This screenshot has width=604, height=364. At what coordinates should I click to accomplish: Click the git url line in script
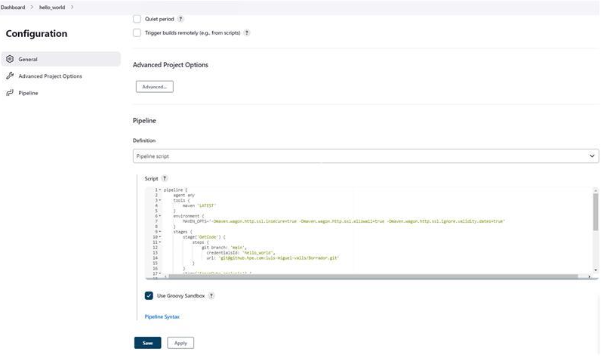(273, 258)
